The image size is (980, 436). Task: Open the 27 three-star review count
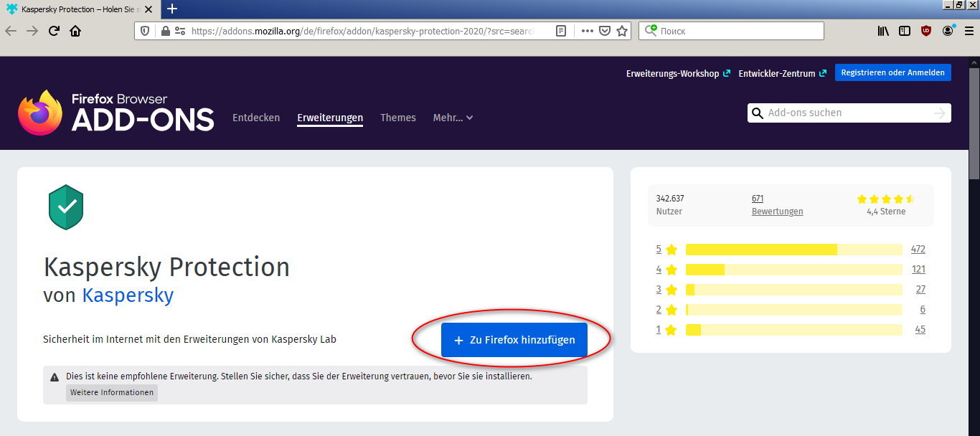(920, 290)
